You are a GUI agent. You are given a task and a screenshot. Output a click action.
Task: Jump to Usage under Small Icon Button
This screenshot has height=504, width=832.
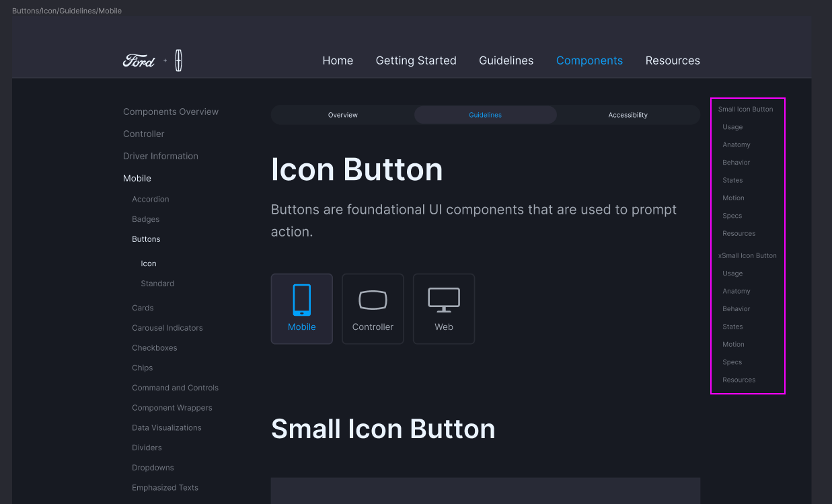732,127
